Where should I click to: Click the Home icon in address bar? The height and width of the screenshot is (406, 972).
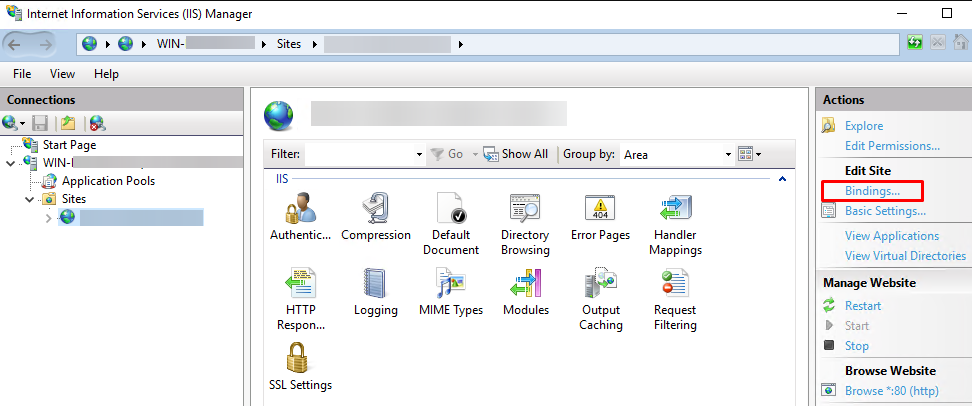[x=960, y=43]
